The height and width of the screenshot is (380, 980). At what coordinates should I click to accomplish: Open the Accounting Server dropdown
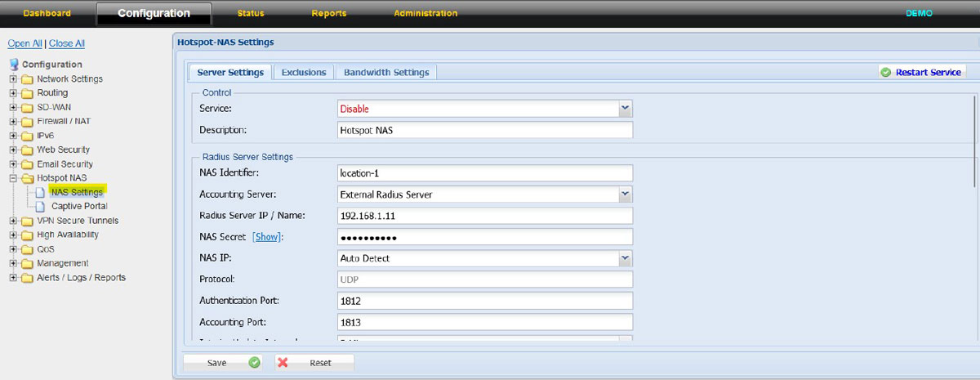click(625, 194)
